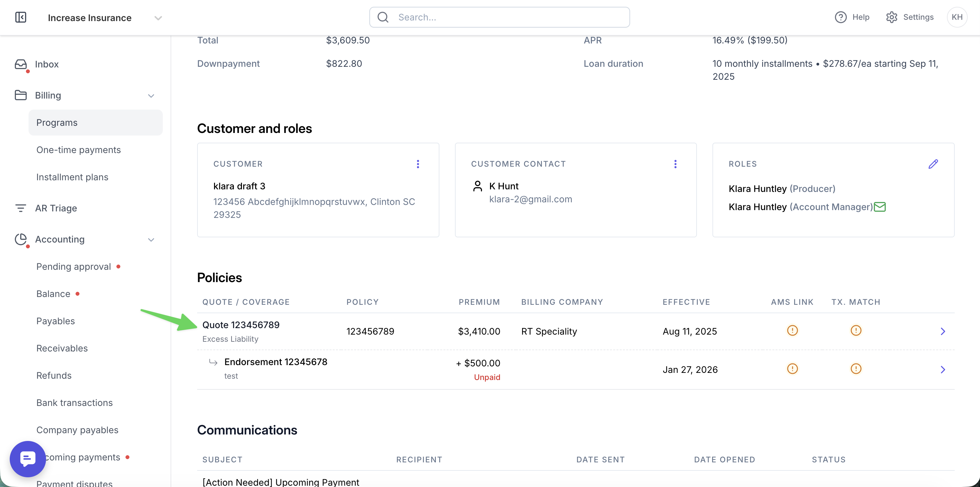This screenshot has width=980, height=487.
Task: Go to Installment plans
Action: pyautogui.click(x=72, y=177)
